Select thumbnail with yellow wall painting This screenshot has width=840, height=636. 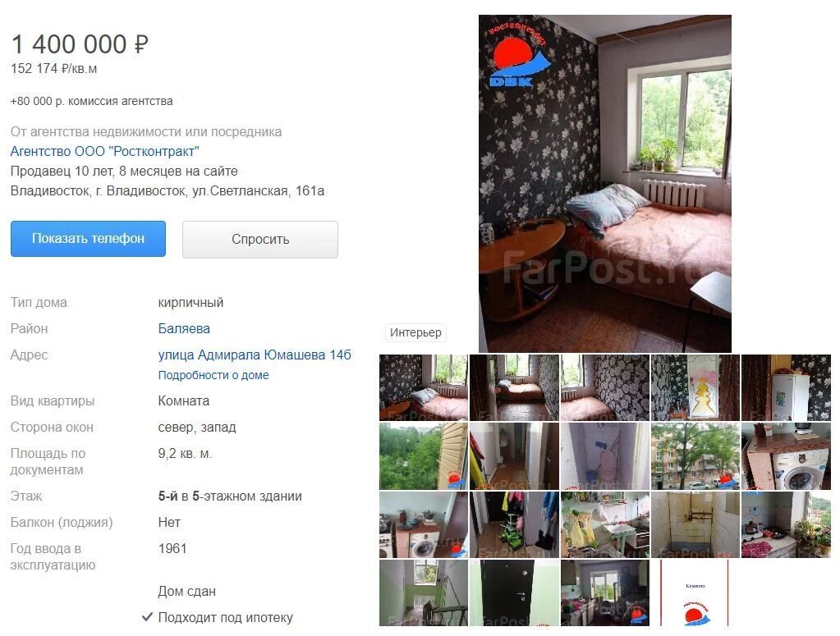click(695, 387)
